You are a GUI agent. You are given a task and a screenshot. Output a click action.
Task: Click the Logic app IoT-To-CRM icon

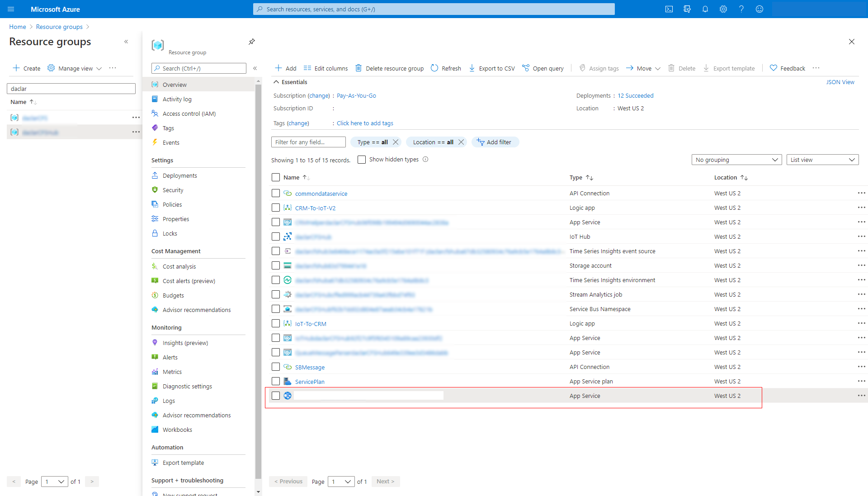point(287,323)
